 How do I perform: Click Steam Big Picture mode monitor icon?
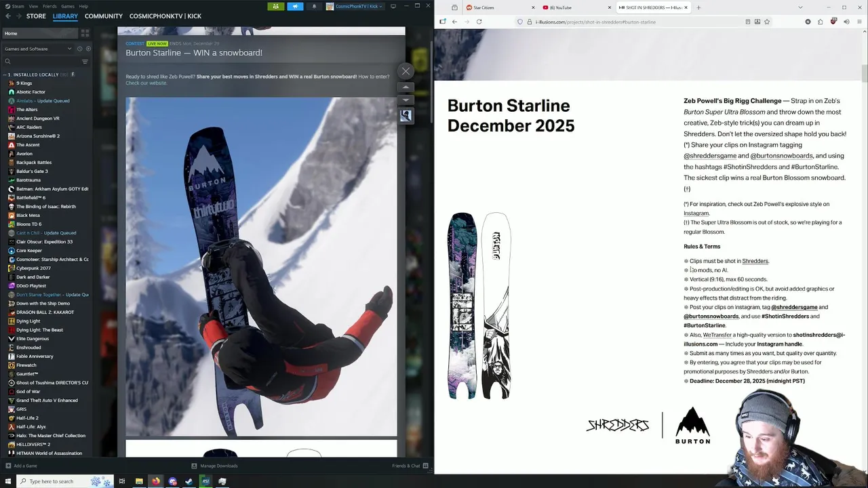pyautogui.click(x=393, y=6)
